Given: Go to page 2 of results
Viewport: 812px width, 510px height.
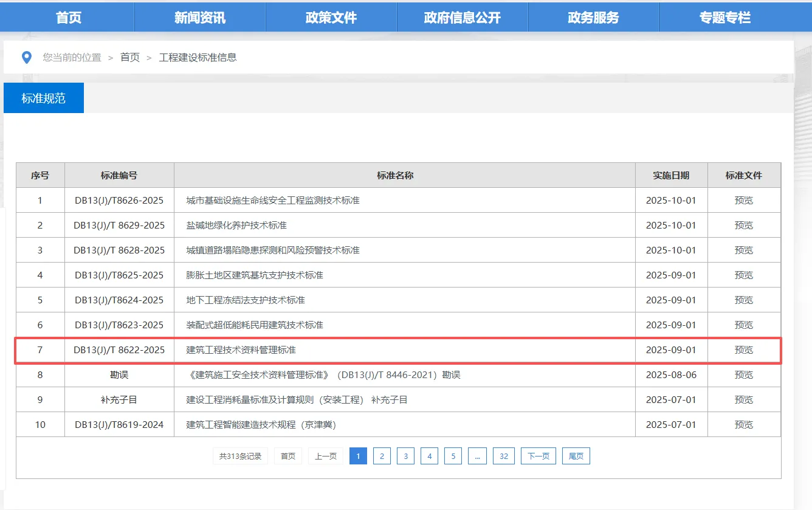Looking at the screenshot, I should (x=382, y=455).
